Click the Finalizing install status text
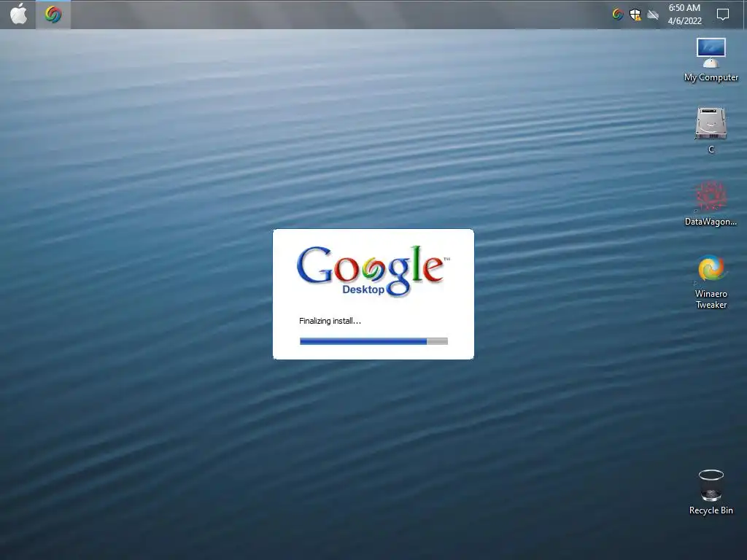747x560 pixels. point(330,321)
